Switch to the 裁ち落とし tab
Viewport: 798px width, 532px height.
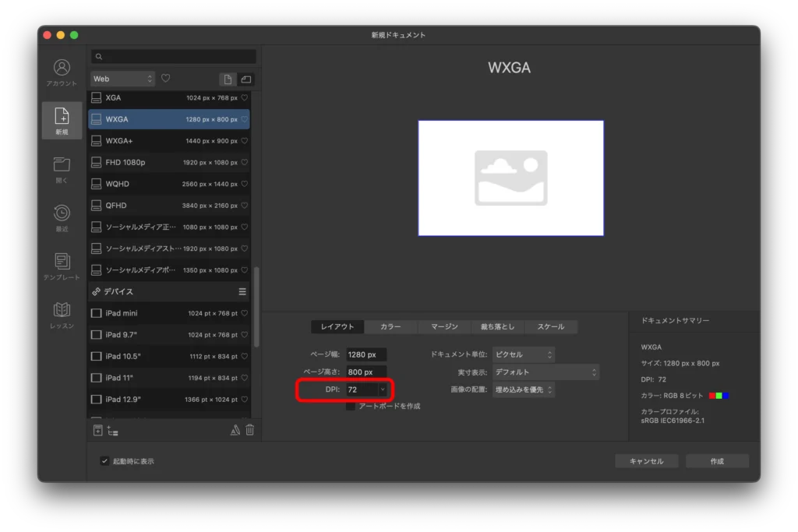(497, 327)
